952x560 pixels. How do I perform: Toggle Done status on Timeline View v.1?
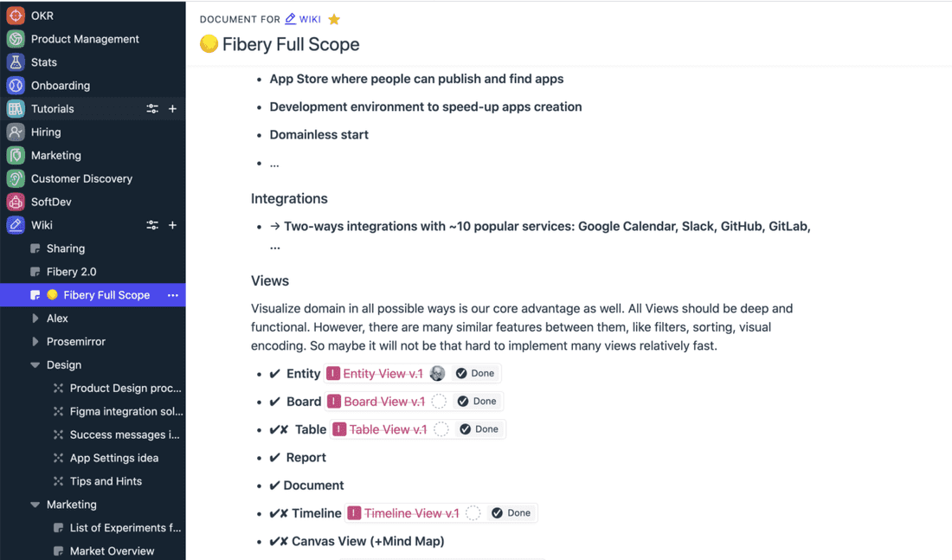pos(511,512)
